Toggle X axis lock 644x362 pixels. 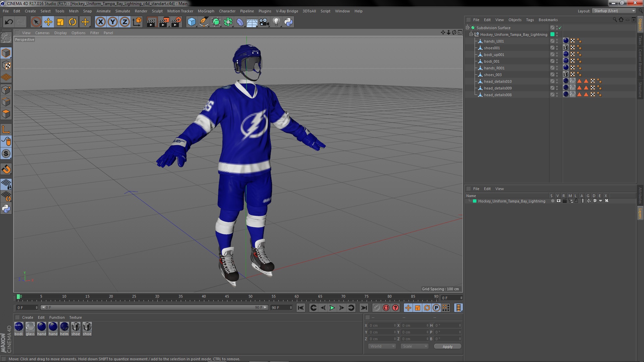100,22
